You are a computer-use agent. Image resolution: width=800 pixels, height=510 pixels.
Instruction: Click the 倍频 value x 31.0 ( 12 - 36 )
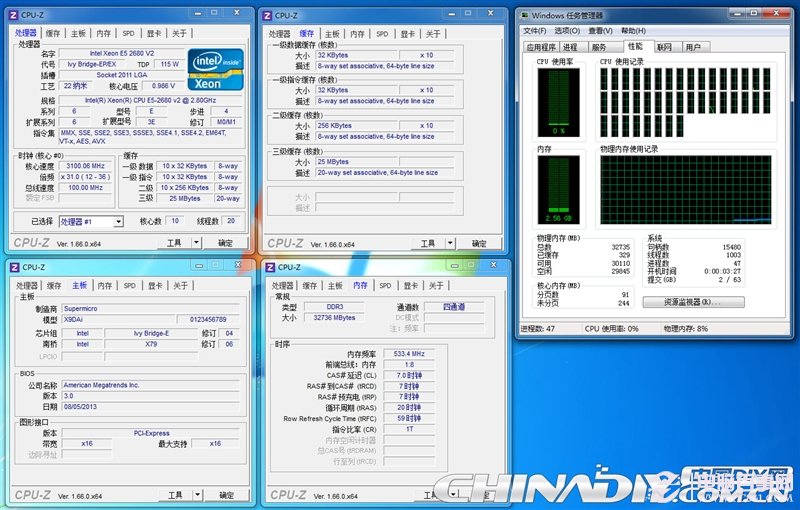tap(85, 176)
